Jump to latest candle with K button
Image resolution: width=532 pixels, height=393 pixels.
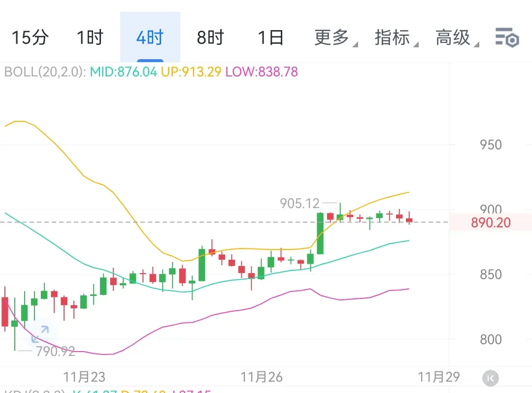tap(490, 378)
